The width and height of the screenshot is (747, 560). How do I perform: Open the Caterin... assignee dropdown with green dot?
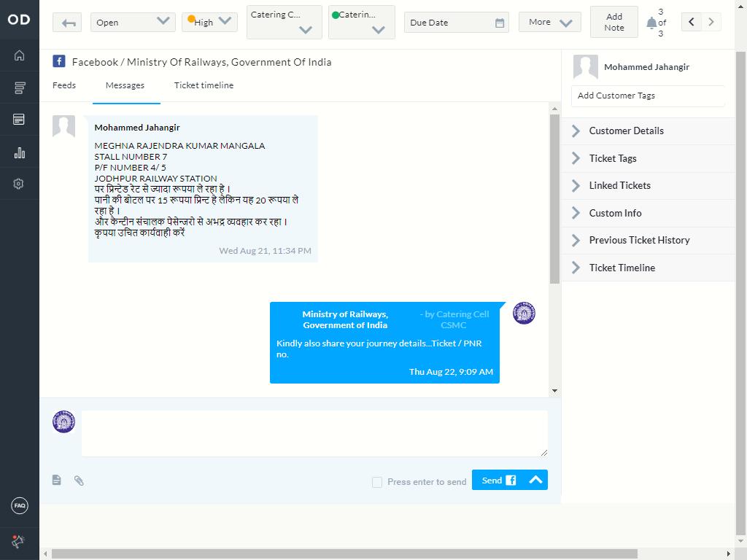pos(362,23)
